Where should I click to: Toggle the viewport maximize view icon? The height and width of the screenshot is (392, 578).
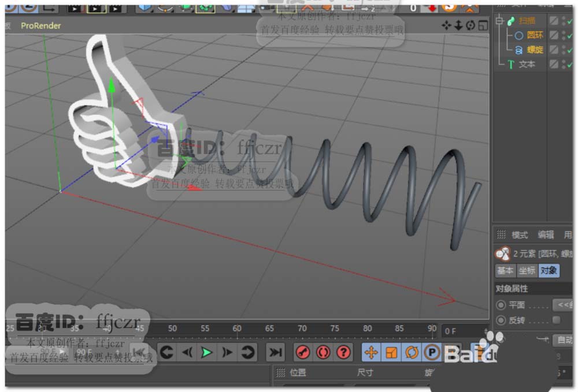point(483,25)
